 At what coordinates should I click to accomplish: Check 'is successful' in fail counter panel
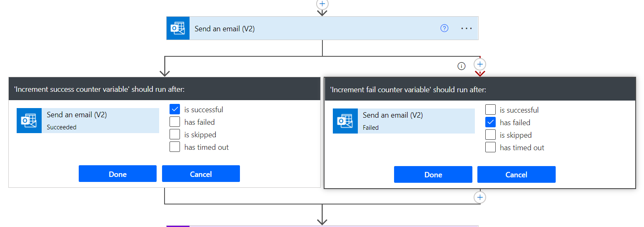pos(490,110)
